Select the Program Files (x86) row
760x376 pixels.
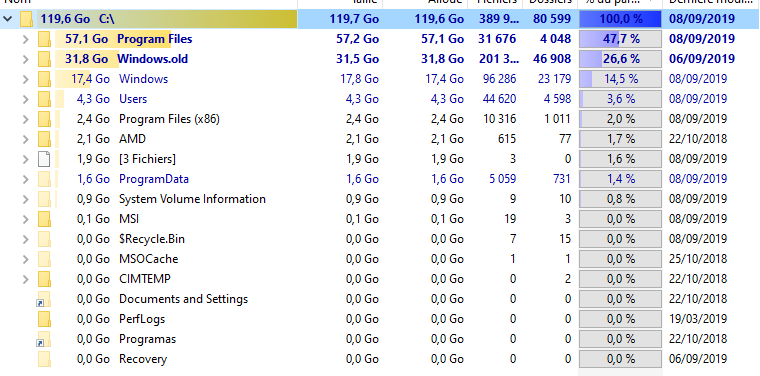(x=380, y=119)
